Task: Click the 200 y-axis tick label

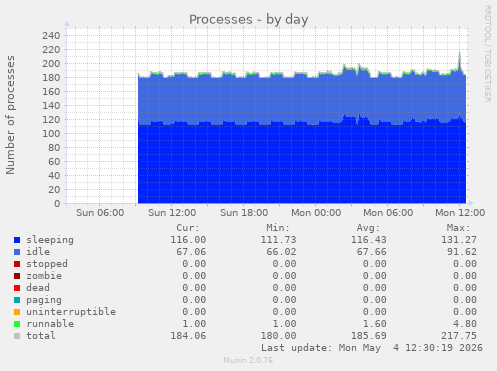Action: 51,64
